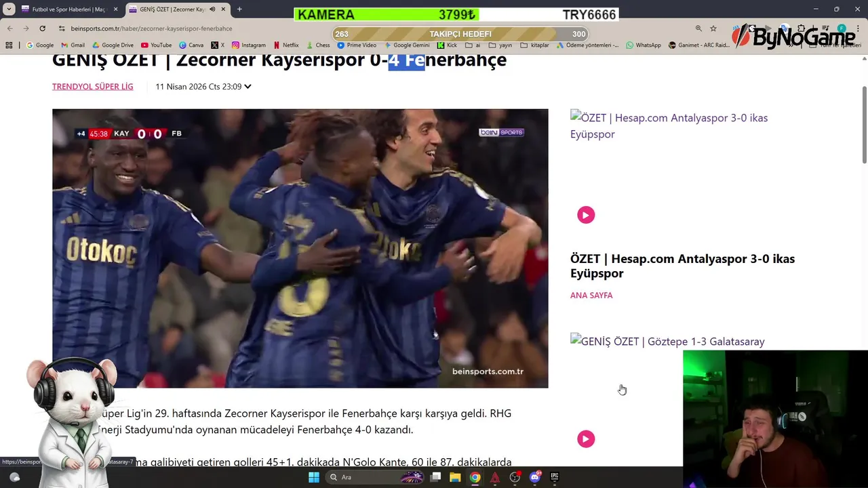
Task: Open the Kick bookmark
Action: pos(448,45)
